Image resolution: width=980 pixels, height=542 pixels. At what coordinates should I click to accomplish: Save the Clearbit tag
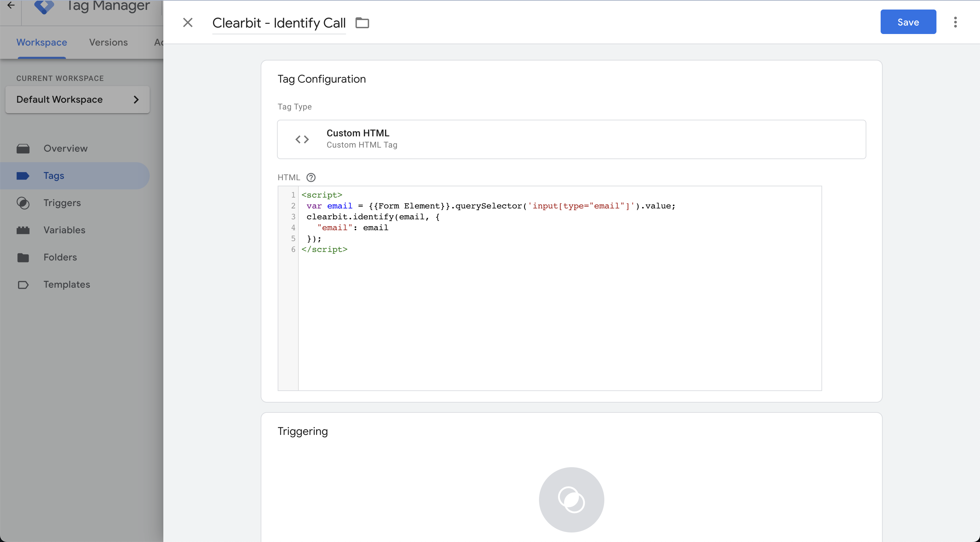tap(908, 22)
